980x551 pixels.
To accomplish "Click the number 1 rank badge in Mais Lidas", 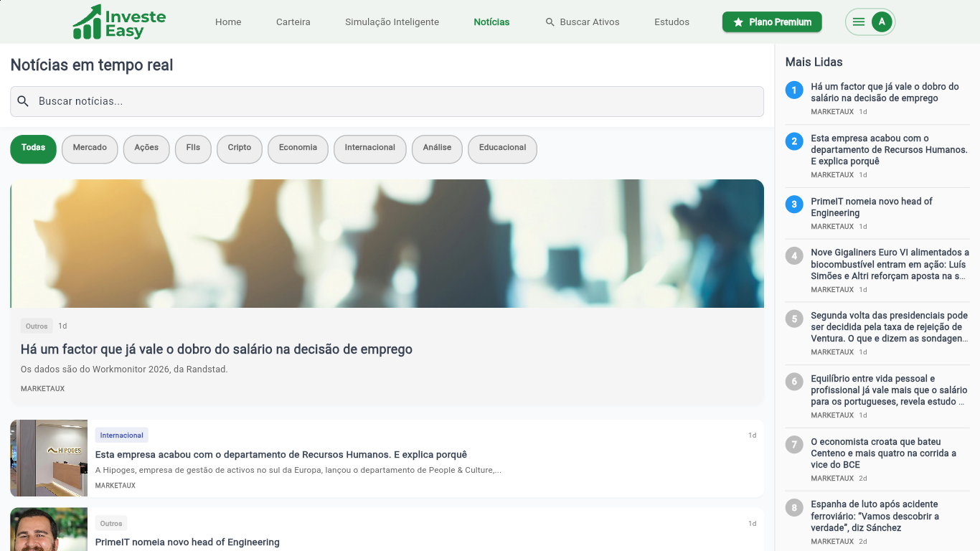I will (794, 90).
